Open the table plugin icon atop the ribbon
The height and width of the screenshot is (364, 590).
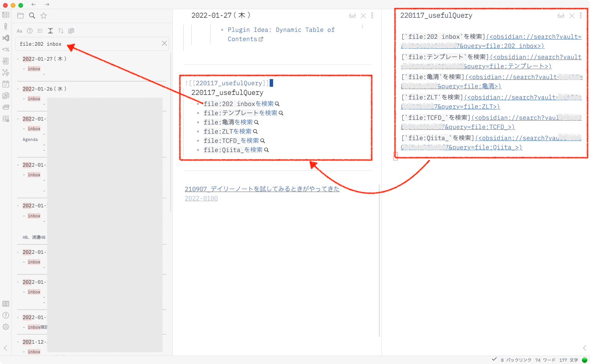pos(6,15)
